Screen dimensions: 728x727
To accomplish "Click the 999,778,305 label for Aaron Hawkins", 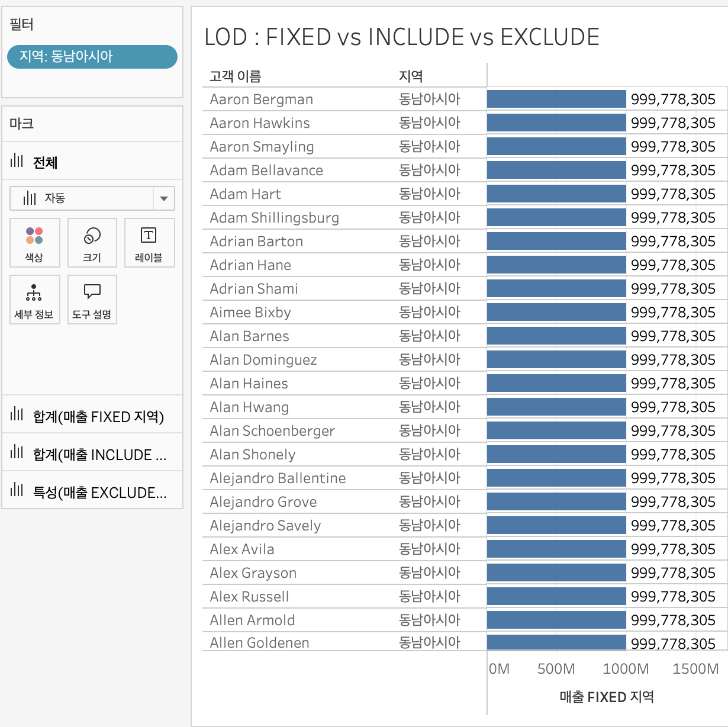I will click(x=673, y=123).
